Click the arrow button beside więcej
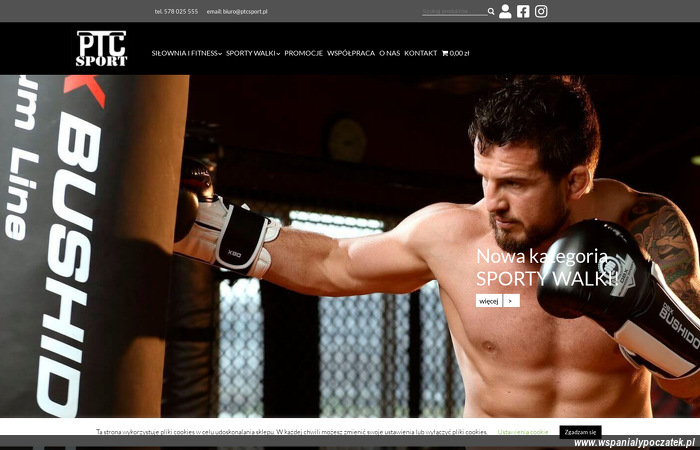This screenshot has width=700, height=450. [x=512, y=301]
